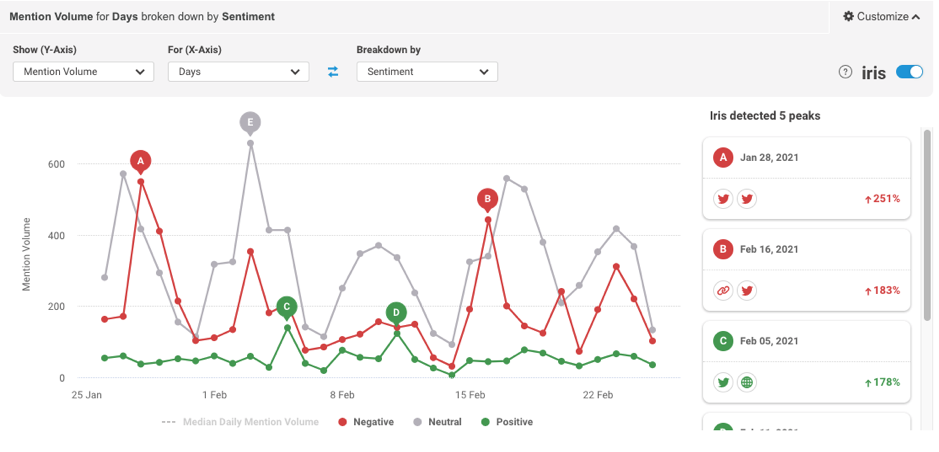
Task: Turn off the Iris toggle switch
Action: tap(909, 72)
